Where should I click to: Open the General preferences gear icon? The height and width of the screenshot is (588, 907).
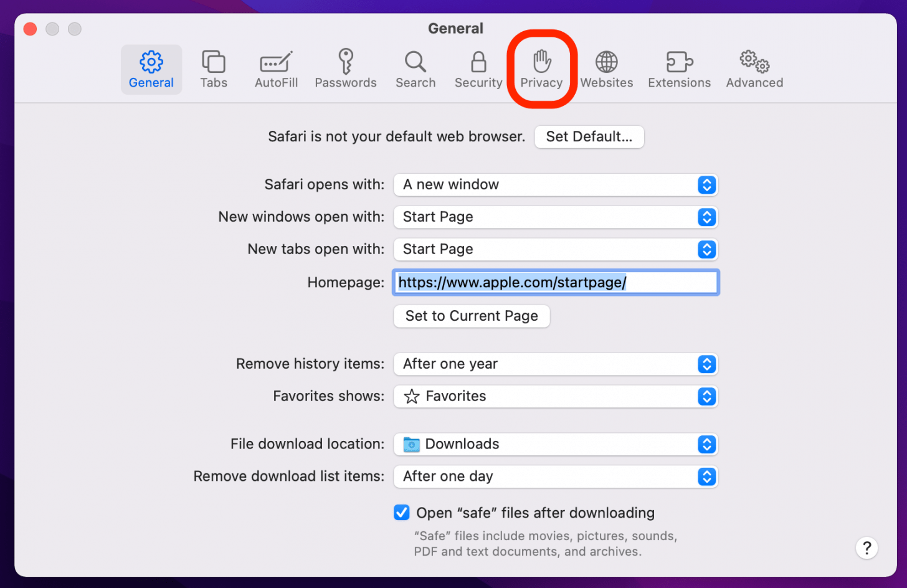151,69
